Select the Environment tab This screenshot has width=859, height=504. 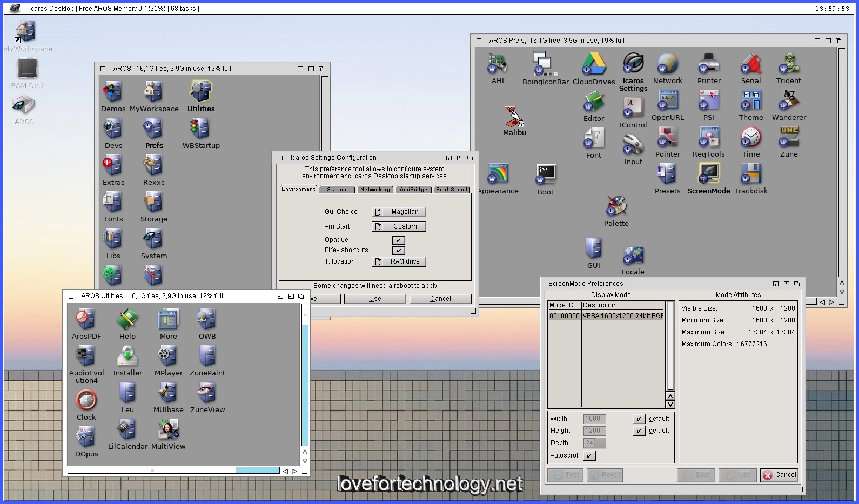tap(298, 189)
